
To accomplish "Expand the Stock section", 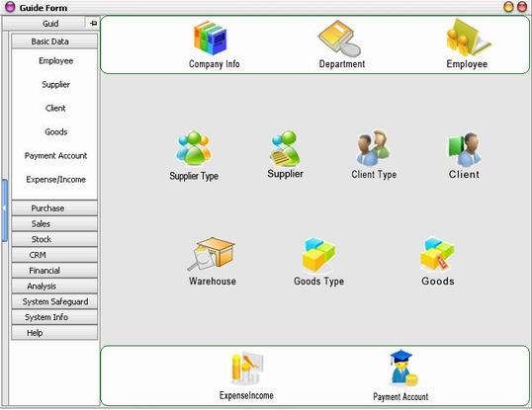I will click(x=54, y=239).
